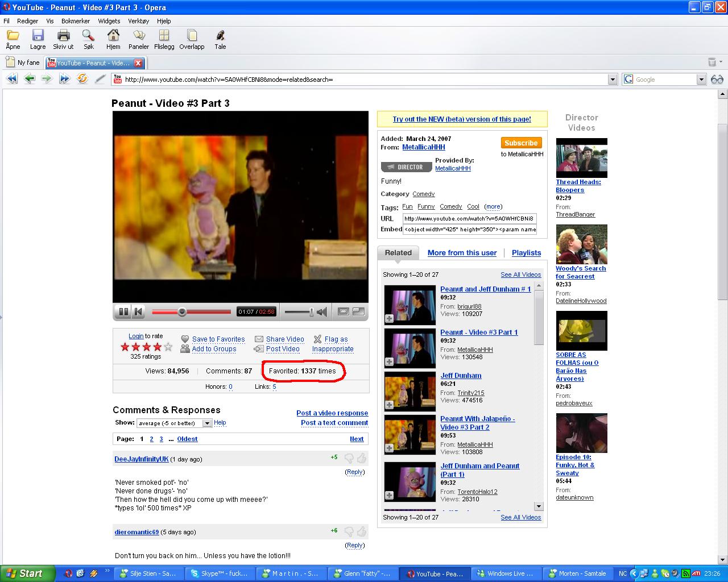The height and width of the screenshot is (582, 728).
Task: Click the wand icon beside reload
Action: pos(100,79)
